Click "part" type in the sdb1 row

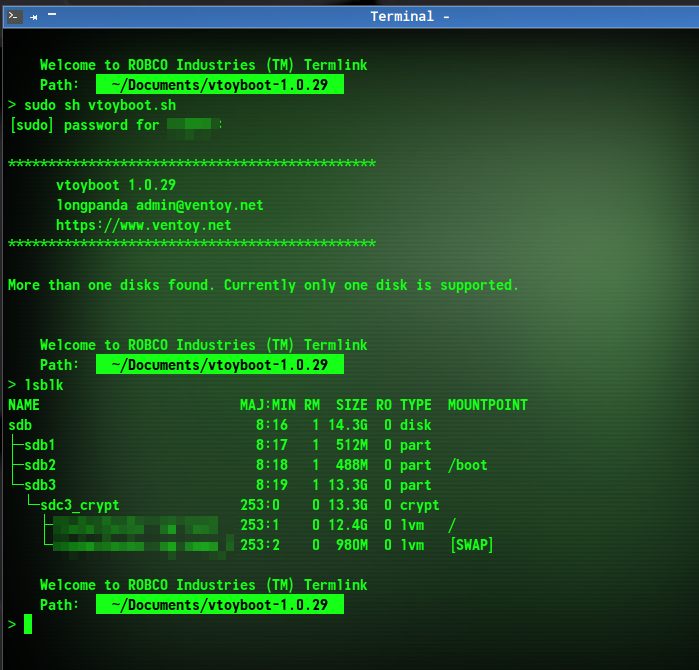(415, 446)
